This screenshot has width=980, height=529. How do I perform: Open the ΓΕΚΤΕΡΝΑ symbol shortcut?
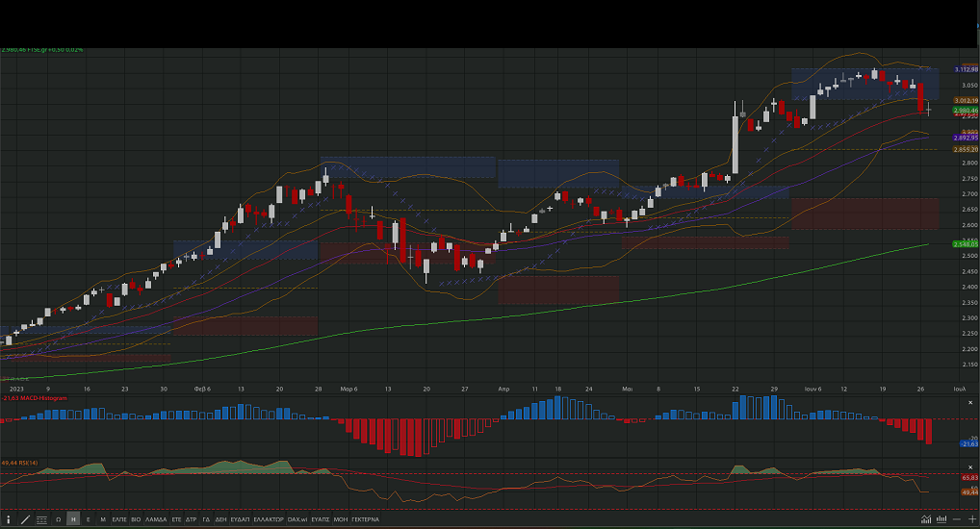(366, 519)
